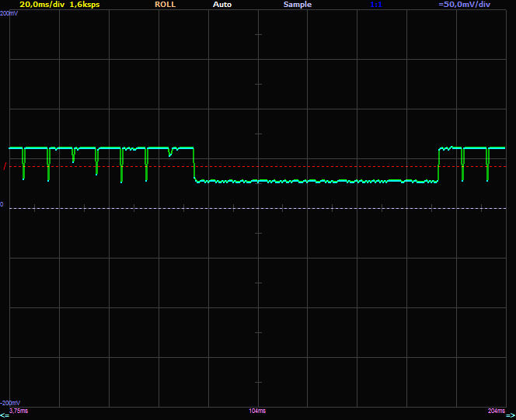Image resolution: width=516 pixels, height=420 pixels.
Task: Toggle the Auto trigger mode label
Action: coord(221,5)
